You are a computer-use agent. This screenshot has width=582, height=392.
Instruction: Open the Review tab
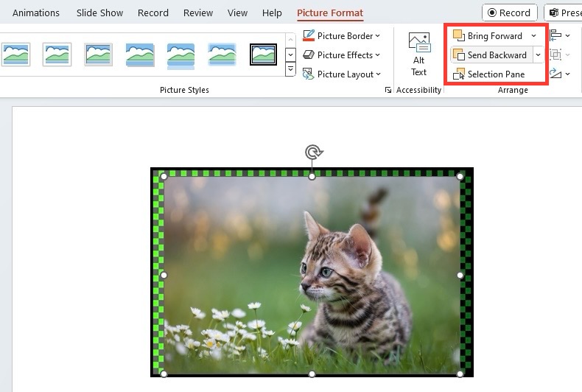coord(198,13)
